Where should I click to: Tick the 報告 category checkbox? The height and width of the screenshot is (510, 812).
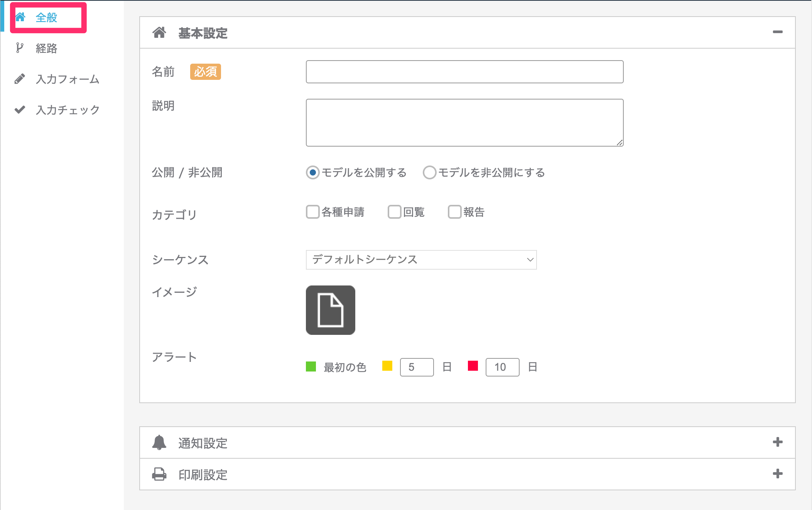pyautogui.click(x=455, y=212)
